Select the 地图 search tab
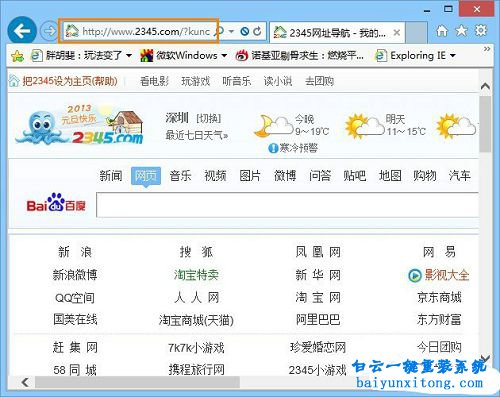 390,176
